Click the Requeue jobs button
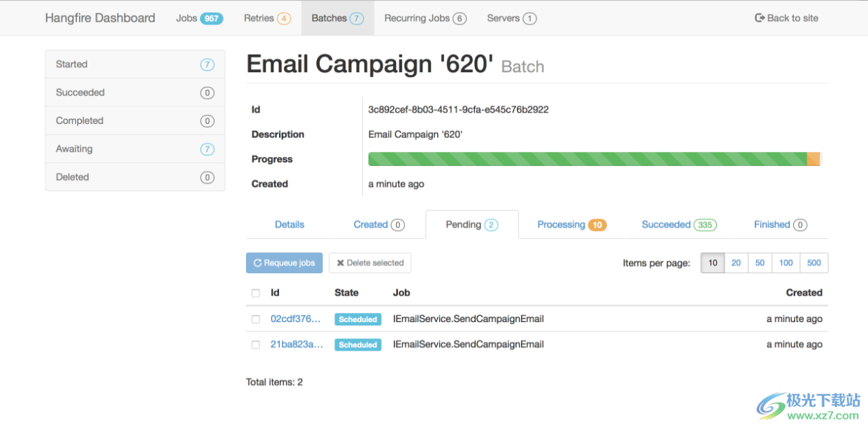This screenshot has height=427, width=868. (285, 263)
